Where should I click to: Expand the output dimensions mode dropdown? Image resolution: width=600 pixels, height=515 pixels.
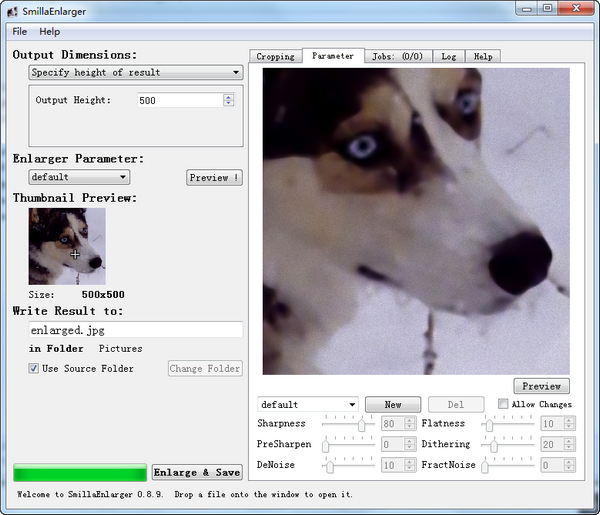pyautogui.click(x=135, y=73)
